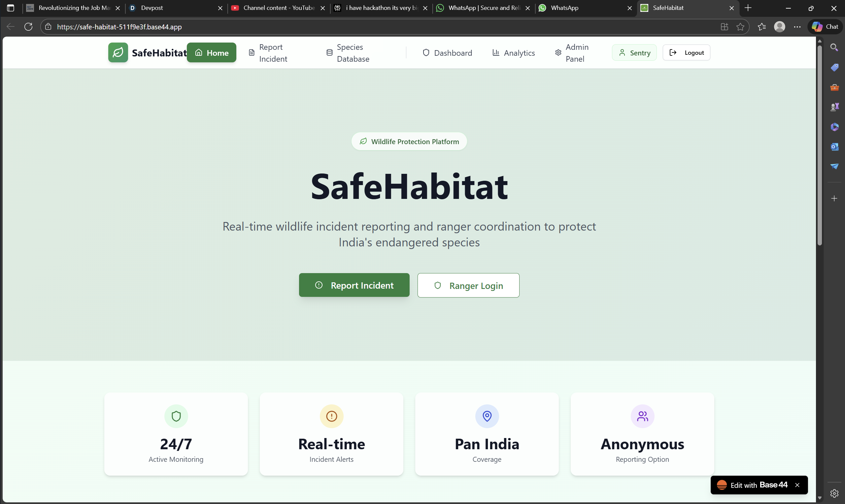Click the map pin icon on Pan India card
The image size is (845, 504).
coord(487,416)
